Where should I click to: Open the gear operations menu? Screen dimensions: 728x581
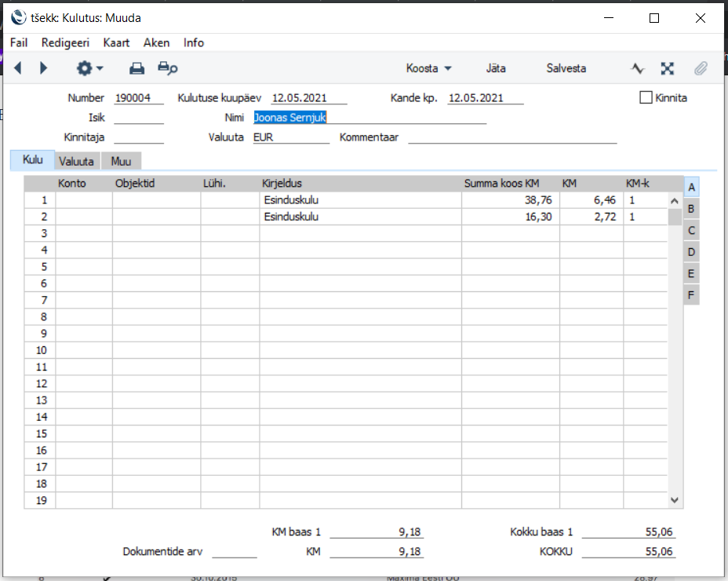point(89,68)
